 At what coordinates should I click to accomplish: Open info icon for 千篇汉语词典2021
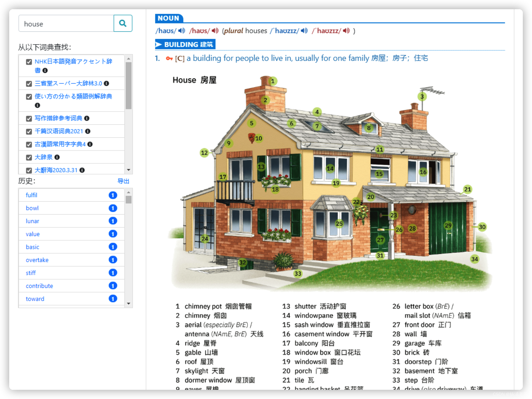88,131
